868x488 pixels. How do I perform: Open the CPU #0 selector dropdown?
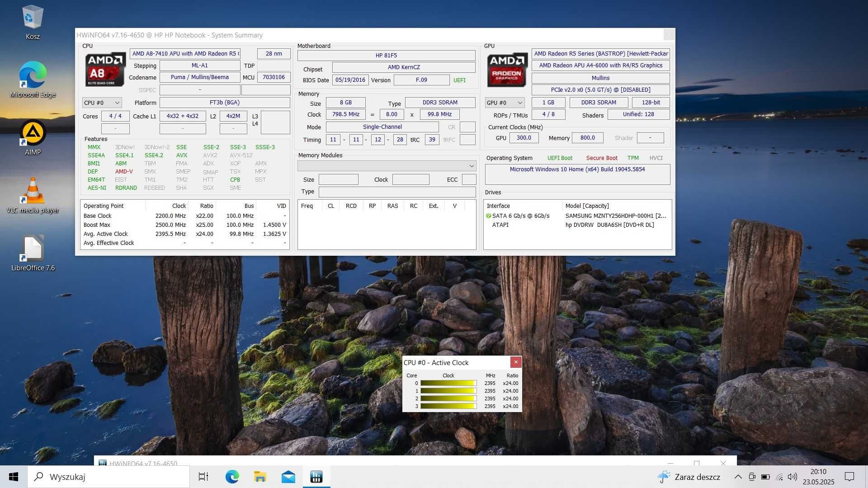102,103
